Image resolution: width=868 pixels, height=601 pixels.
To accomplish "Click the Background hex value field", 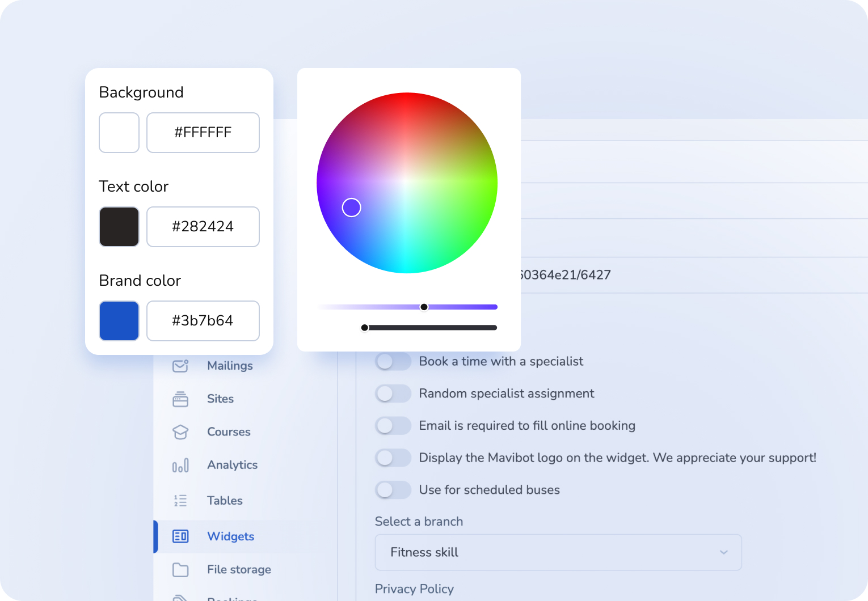I will pyautogui.click(x=203, y=133).
